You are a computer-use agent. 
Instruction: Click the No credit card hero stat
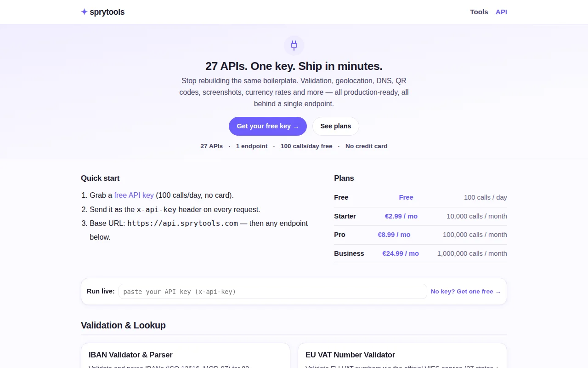pos(367,146)
